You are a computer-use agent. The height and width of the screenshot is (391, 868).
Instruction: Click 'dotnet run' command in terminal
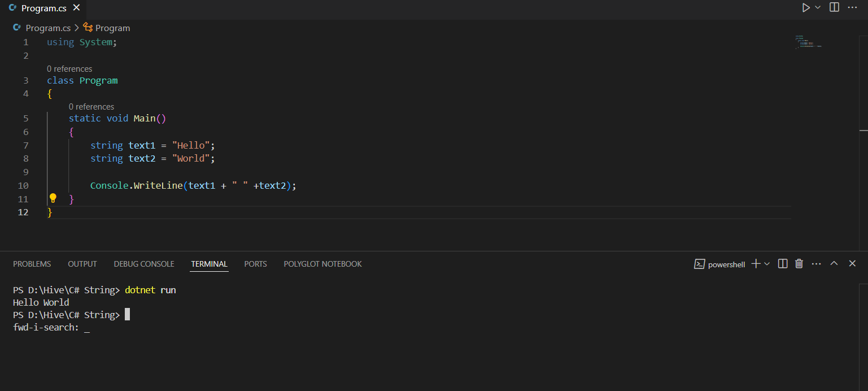point(150,290)
